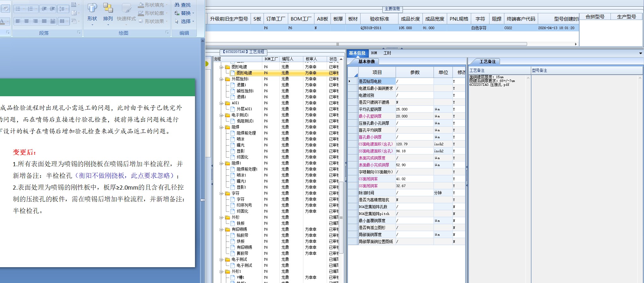Image resolution: width=644 pixels, height=283 pixels.
Task: Click 查找 find button
Action: [183, 5]
